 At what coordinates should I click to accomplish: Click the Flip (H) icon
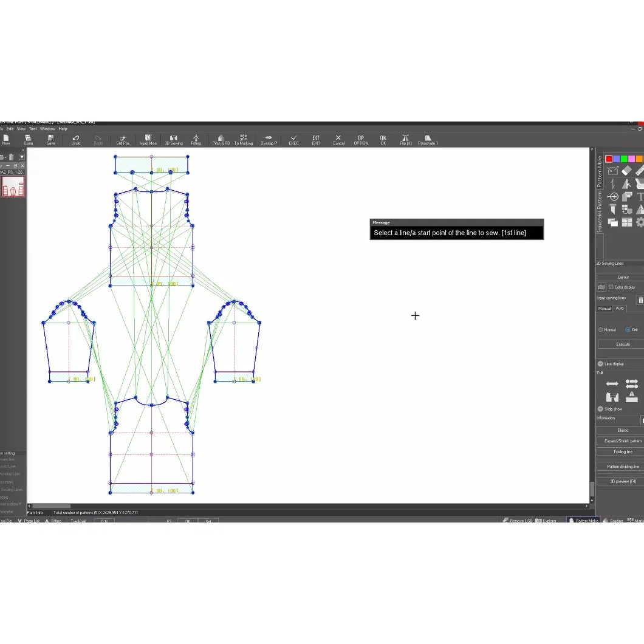coord(406,140)
